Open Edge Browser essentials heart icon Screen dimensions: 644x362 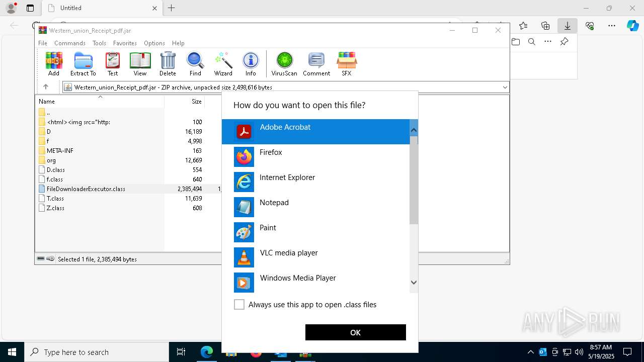coord(590,26)
